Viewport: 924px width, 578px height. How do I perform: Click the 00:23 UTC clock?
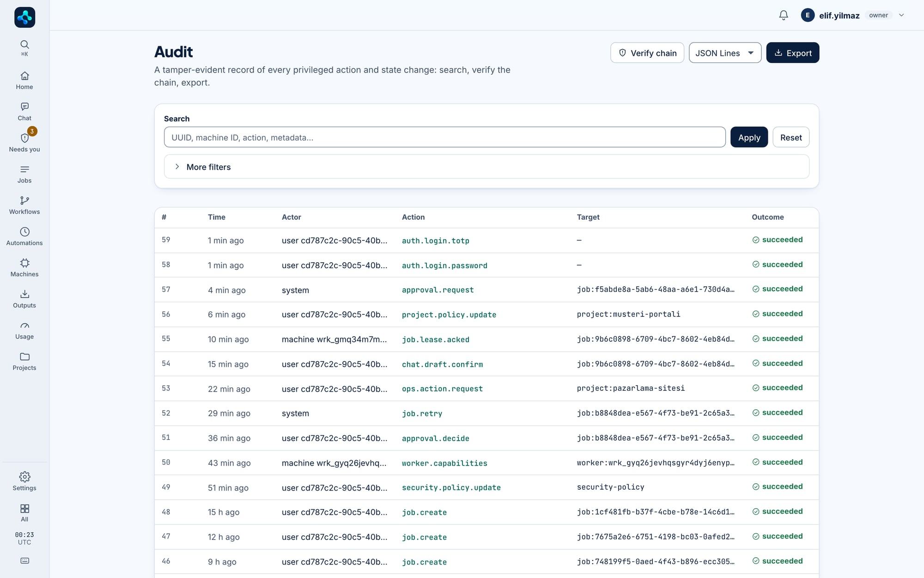click(x=24, y=538)
